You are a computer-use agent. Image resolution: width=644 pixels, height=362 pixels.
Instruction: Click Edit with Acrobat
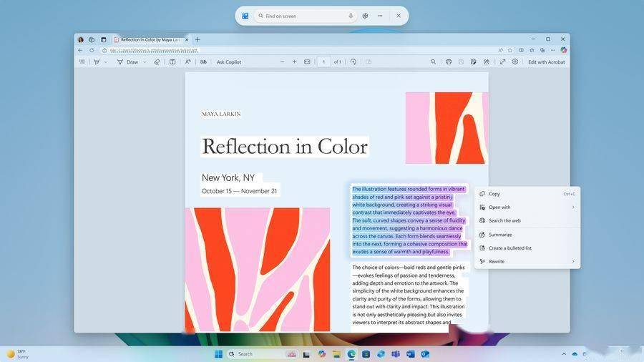tap(546, 62)
